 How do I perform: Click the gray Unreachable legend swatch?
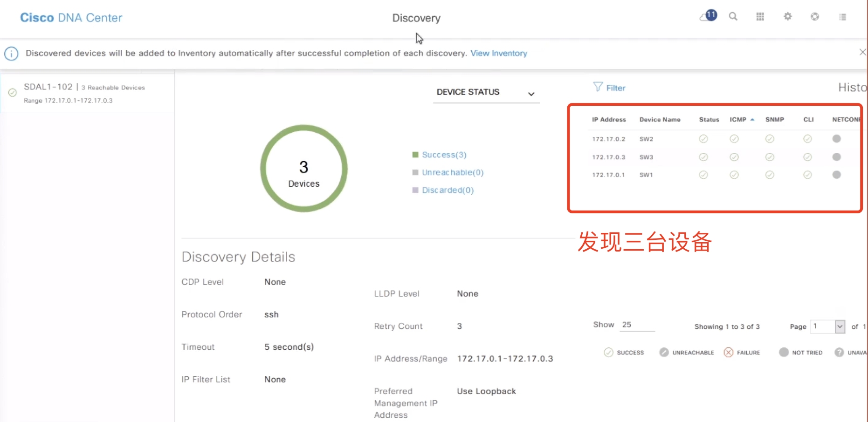click(415, 172)
